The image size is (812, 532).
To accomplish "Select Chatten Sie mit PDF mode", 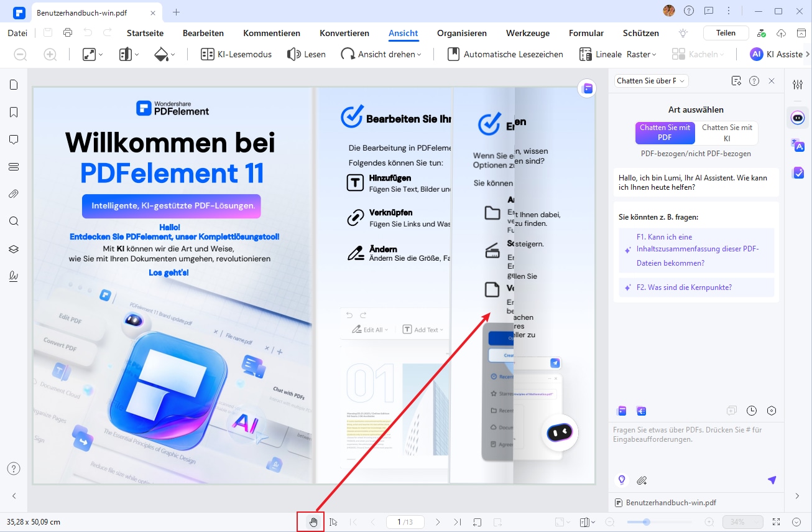I will (x=665, y=133).
